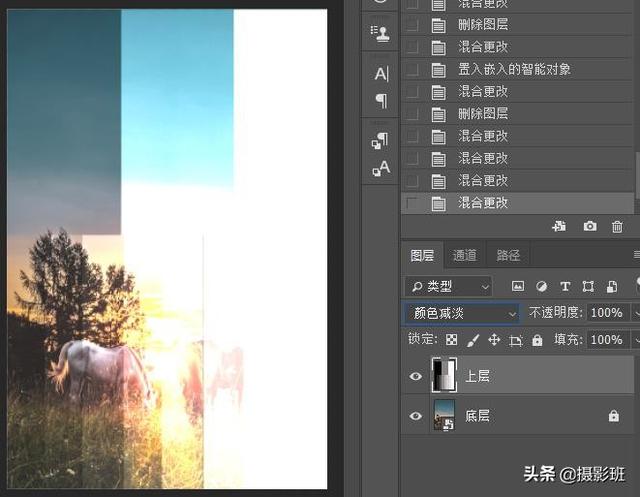This screenshot has width=640, height=497.
Task: Filter layers by adjustment layers
Action: pyautogui.click(x=542, y=286)
